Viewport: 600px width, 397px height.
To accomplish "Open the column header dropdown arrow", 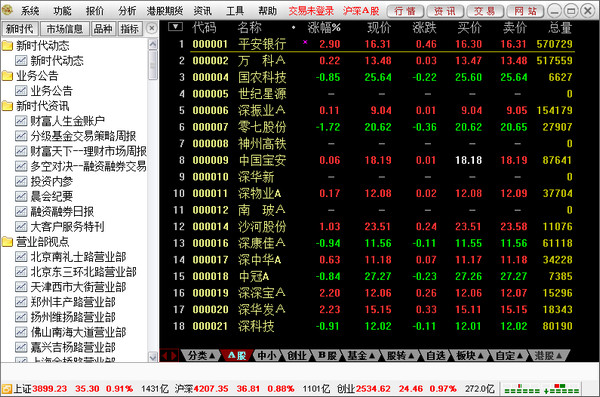I will (175, 27).
